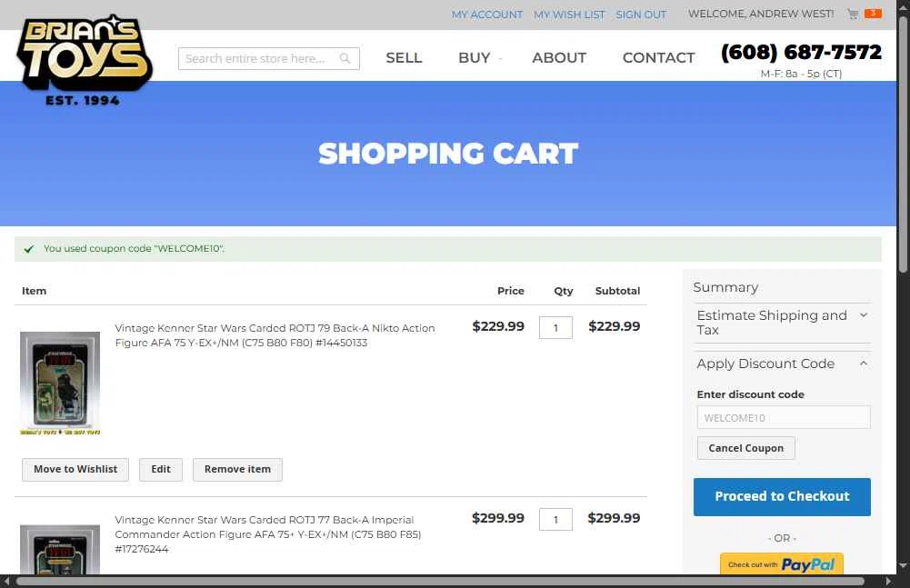Click the phone number (608) 687-7572
This screenshot has height=588, width=910.
tap(801, 52)
